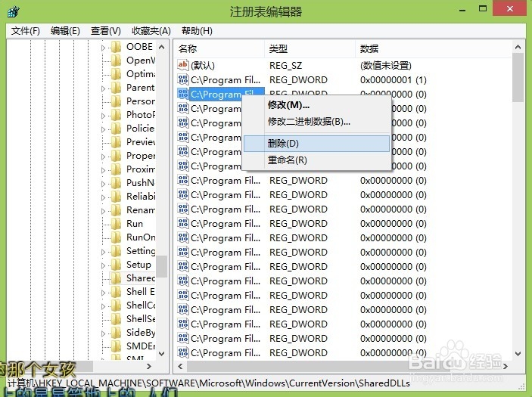Click the status bar path ending in SharedDLLs
This screenshot has width=532, height=397.
pyautogui.click(x=209, y=383)
